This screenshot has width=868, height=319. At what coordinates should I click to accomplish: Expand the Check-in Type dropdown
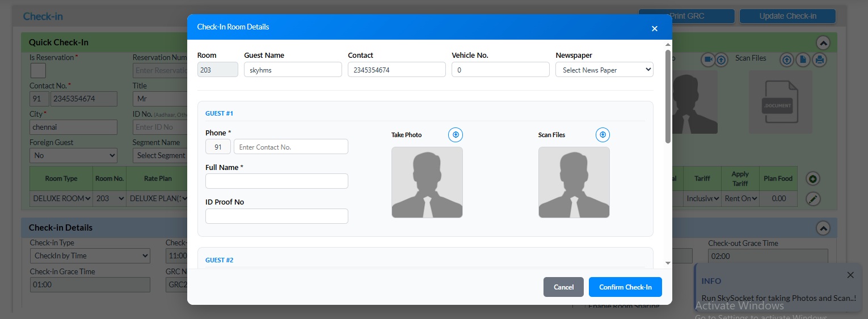tap(90, 256)
